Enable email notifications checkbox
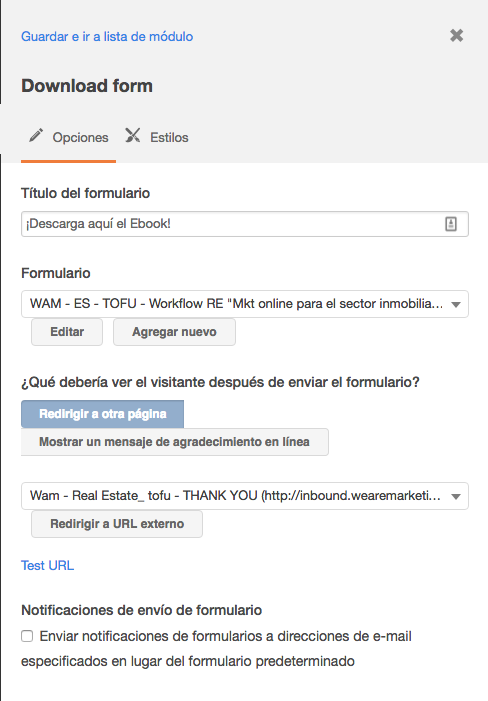Image resolution: width=488 pixels, height=701 pixels. pyautogui.click(x=27, y=636)
